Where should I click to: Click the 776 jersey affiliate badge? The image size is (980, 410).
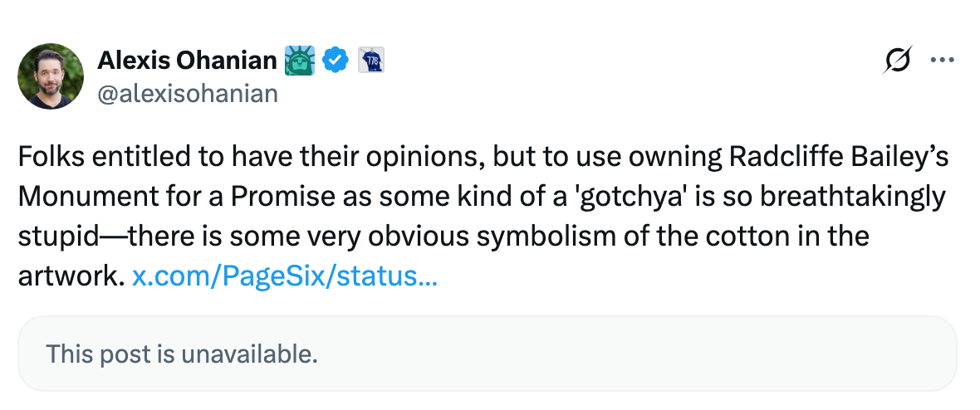coord(370,60)
